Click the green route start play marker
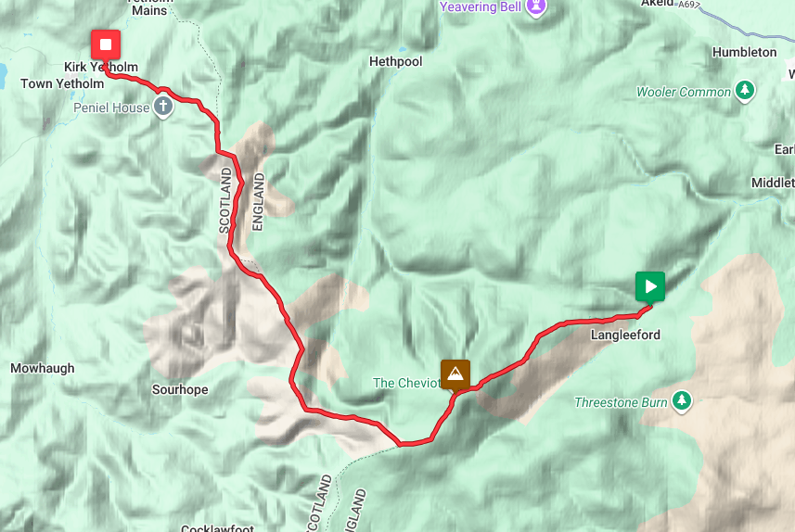The height and width of the screenshot is (532, 795). pyautogui.click(x=650, y=286)
